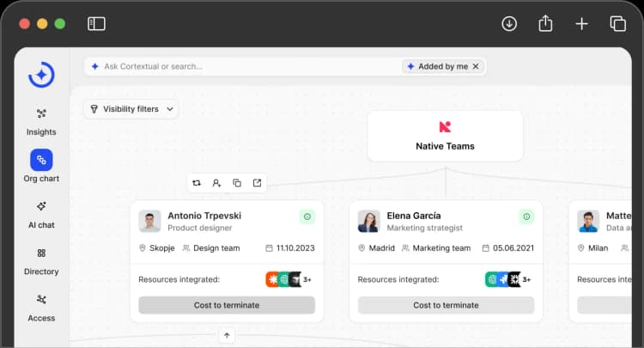Click the profile photo on the Milan card
Viewport: 644px width, 348px height.
pos(588,221)
